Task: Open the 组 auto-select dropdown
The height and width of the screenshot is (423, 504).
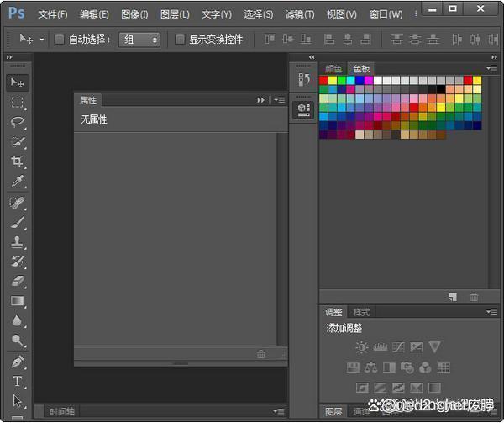Action: coord(139,40)
